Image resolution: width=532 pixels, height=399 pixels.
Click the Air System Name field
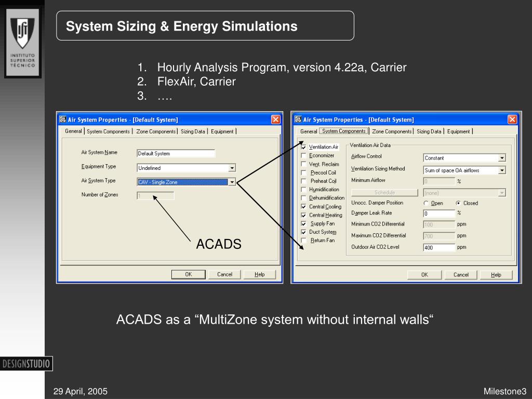(x=176, y=153)
